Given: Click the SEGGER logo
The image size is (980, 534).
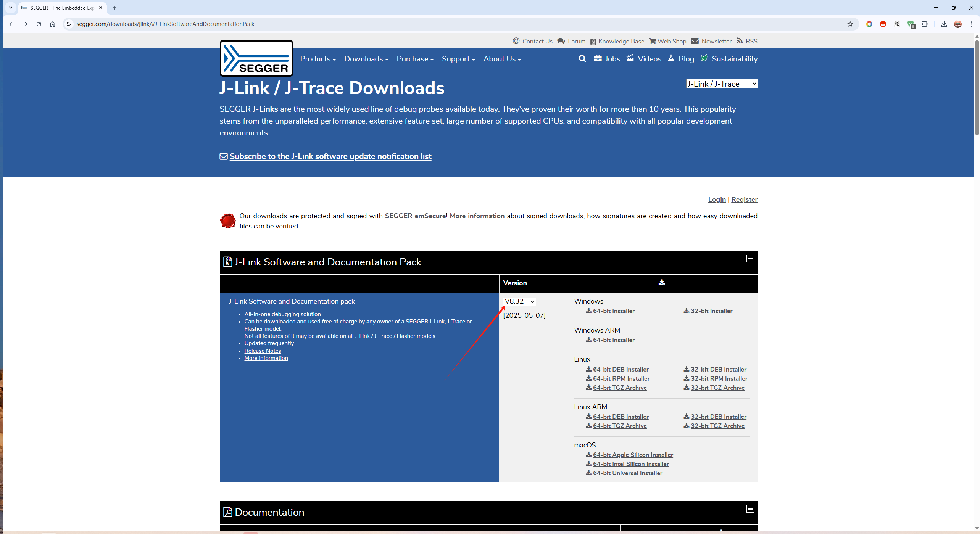Looking at the screenshot, I should (256, 58).
